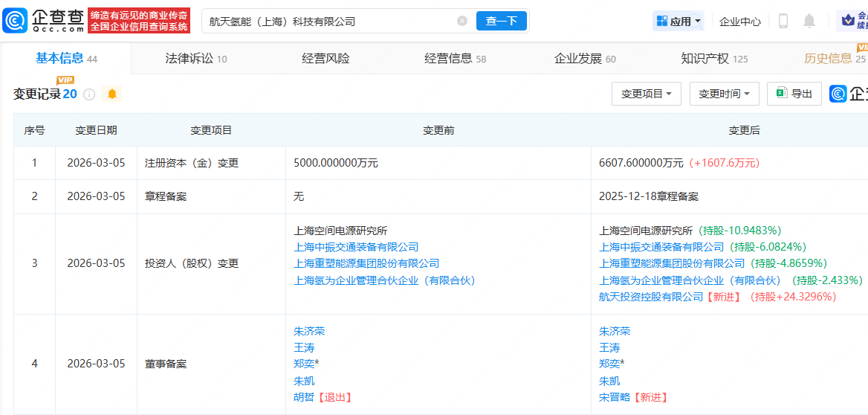
Task: Expand the 变更项目 filter dropdown
Action: coord(646,94)
